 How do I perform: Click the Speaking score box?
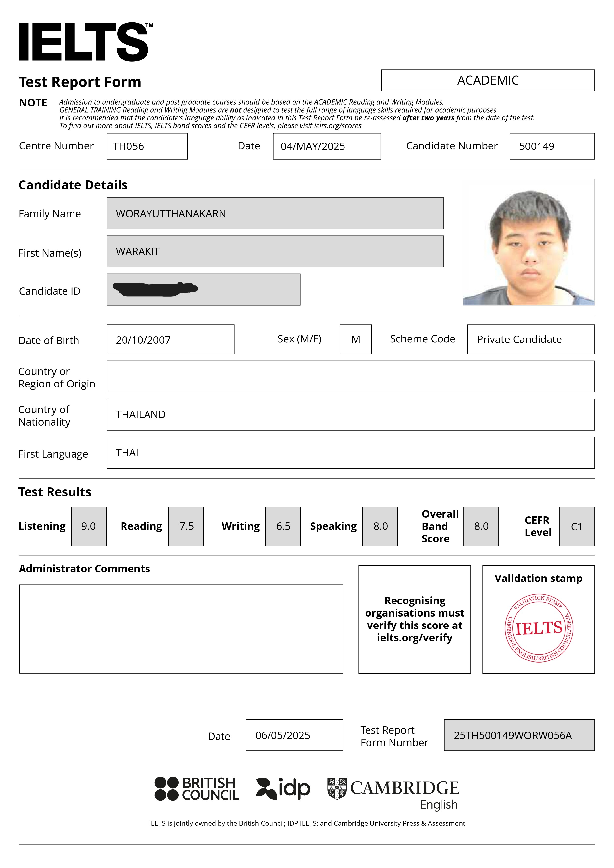(x=380, y=527)
